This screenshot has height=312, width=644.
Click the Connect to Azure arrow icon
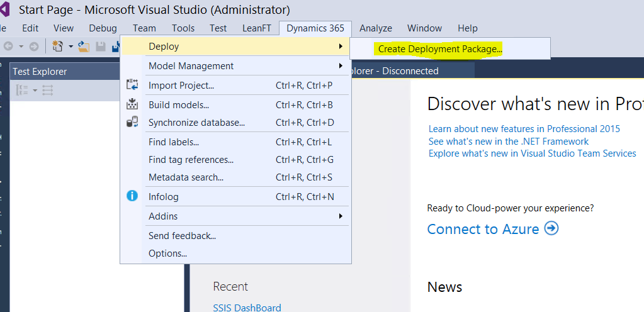[x=551, y=228]
